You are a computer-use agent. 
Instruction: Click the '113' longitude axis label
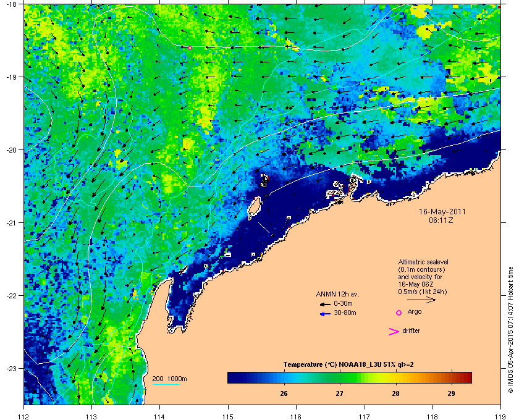pos(91,417)
